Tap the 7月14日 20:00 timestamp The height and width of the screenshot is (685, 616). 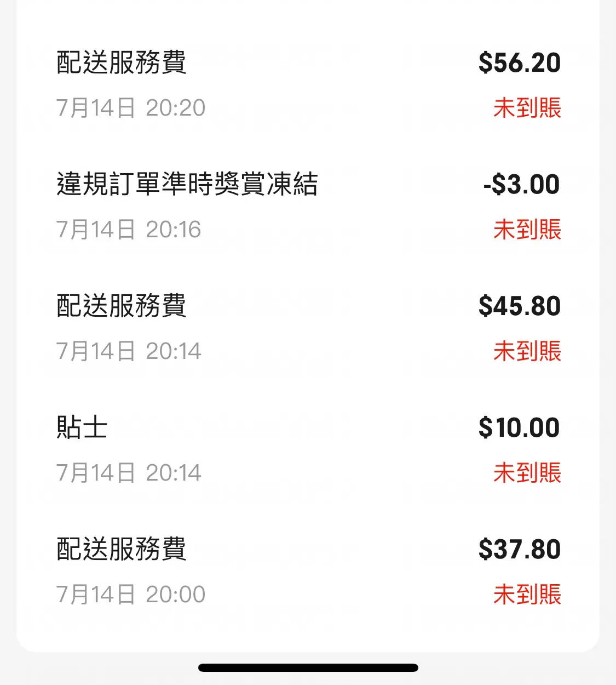click(x=131, y=595)
